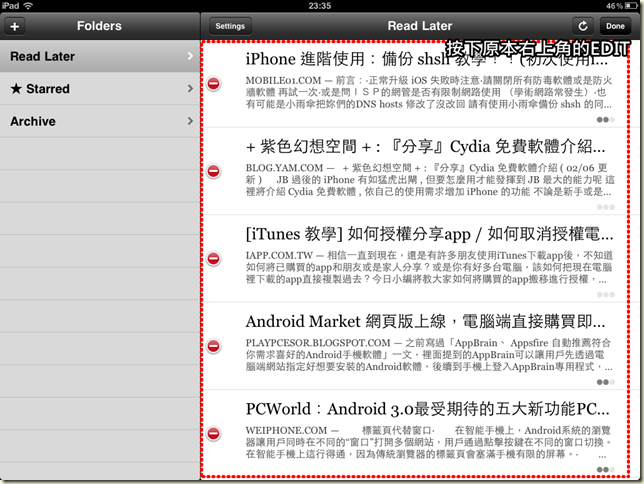The width and height of the screenshot is (644, 484).
Task: Open article titled Android Market 網頁版上線
Action: [425, 321]
